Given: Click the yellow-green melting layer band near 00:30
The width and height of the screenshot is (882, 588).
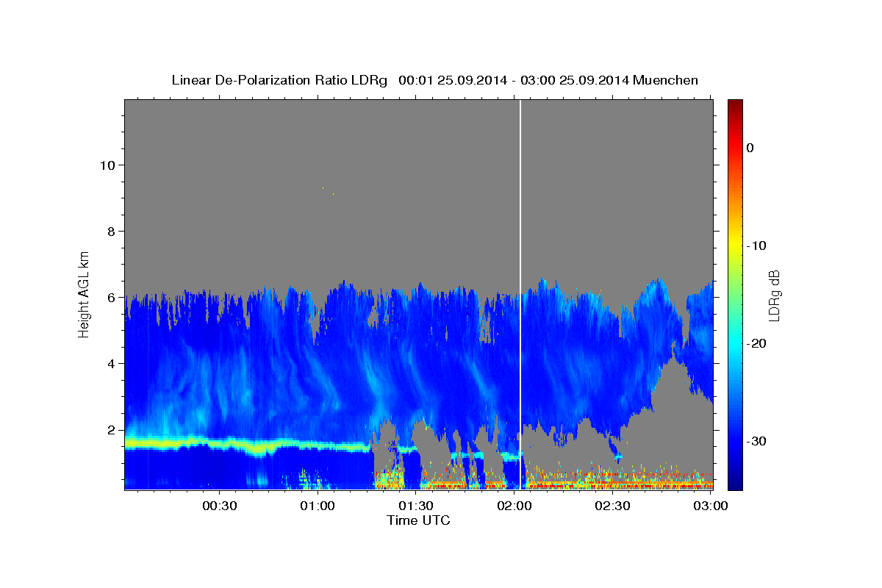Looking at the screenshot, I should point(219,443).
